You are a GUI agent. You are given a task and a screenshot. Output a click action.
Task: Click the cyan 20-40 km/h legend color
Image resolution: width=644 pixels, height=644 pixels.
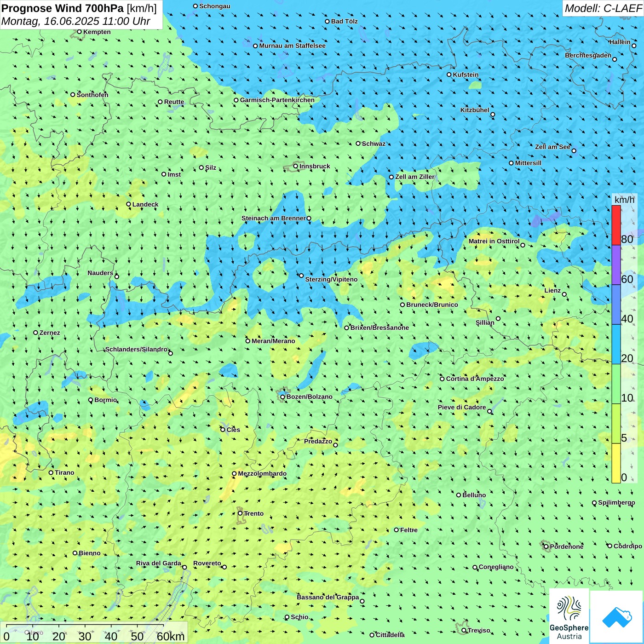pyautogui.click(x=616, y=345)
